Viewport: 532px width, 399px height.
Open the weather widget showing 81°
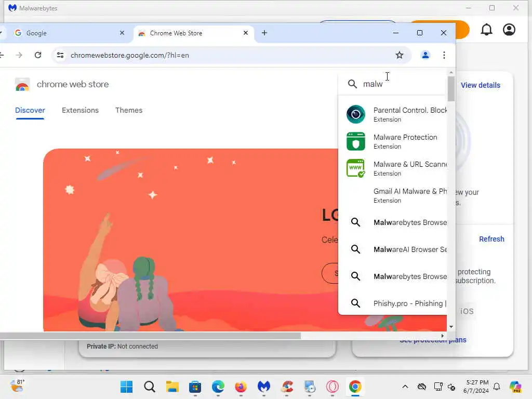click(x=17, y=386)
